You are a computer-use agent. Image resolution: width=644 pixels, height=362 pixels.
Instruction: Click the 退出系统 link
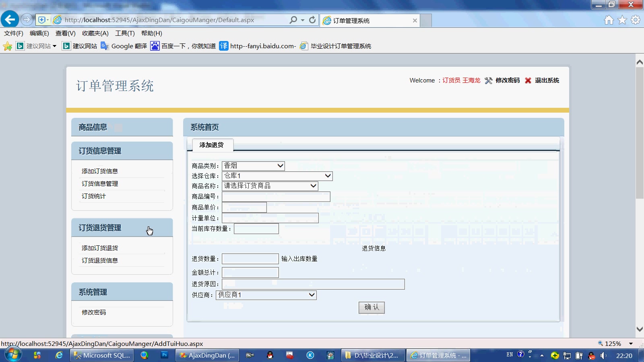click(547, 80)
